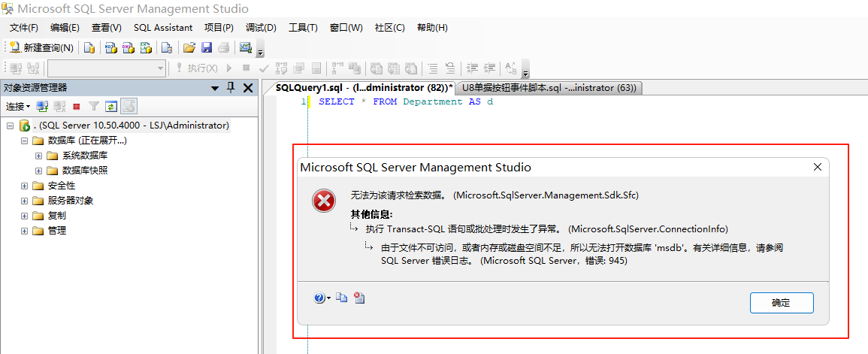This screenshot has height=354, width=868.
Task: Expand the 服务器对象 node
Action: [24, 201]
